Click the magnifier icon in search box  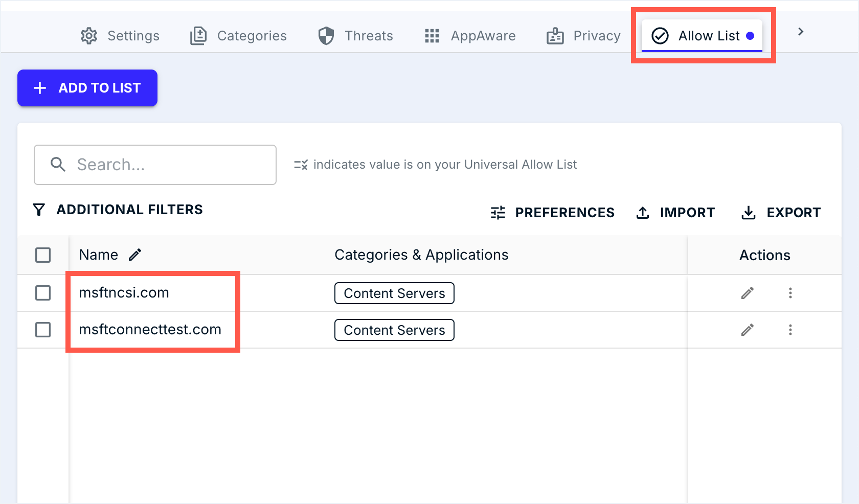coord(58,165)
